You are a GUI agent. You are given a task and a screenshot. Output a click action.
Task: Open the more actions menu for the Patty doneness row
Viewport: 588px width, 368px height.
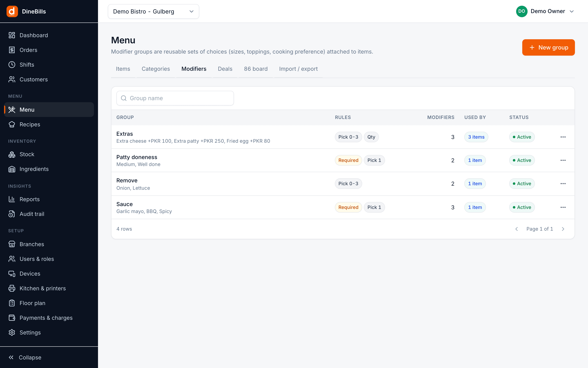(x=563, y=160)
